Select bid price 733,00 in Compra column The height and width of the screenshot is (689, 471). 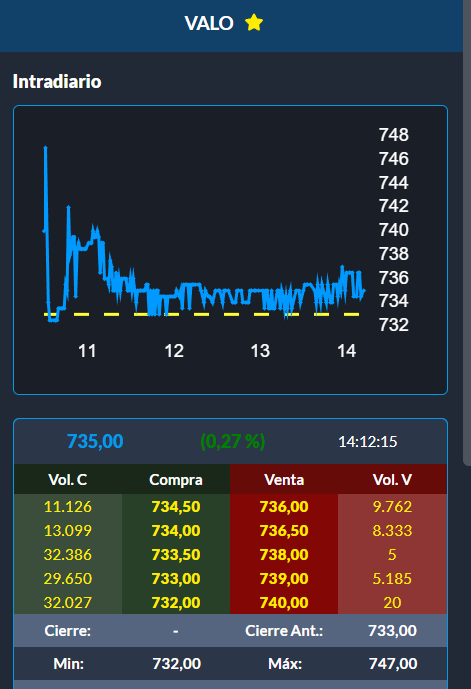(x=176, y=578)
